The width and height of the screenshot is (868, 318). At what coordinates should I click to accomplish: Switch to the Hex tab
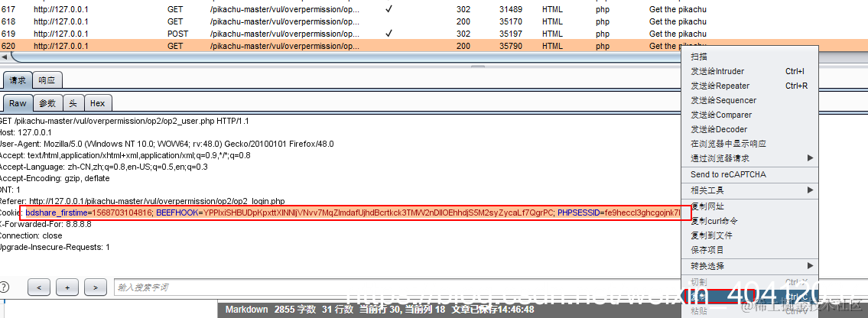pyautogui.click(x=98, y=103)
